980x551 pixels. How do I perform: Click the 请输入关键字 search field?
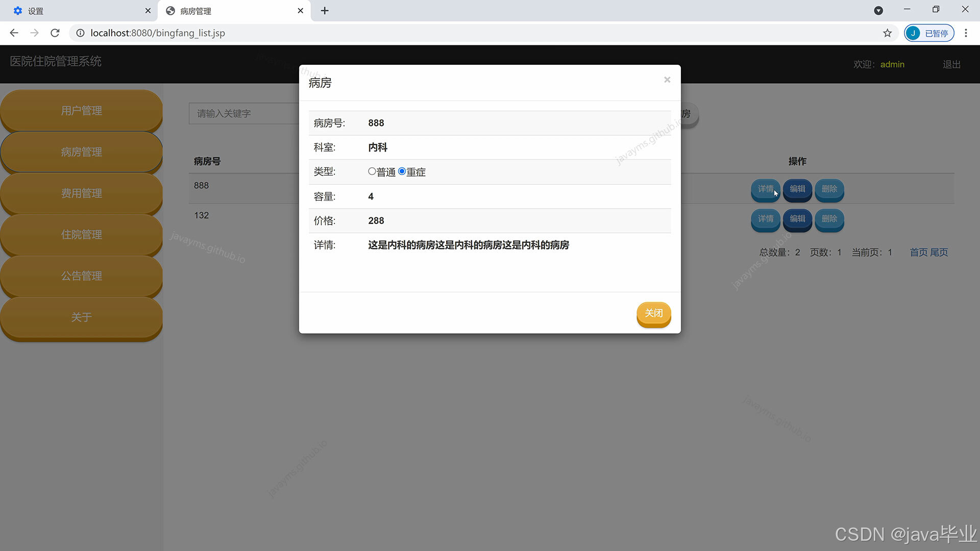(x=244, y=113)
